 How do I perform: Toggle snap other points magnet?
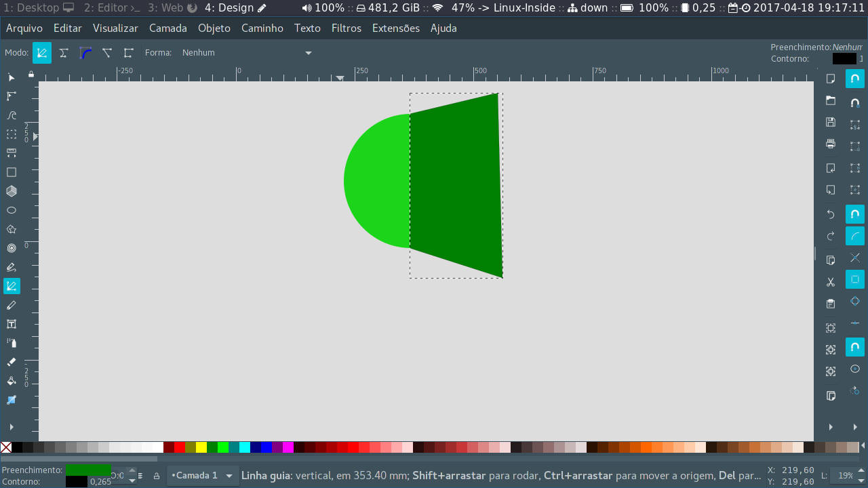click(x=855, y=347)
